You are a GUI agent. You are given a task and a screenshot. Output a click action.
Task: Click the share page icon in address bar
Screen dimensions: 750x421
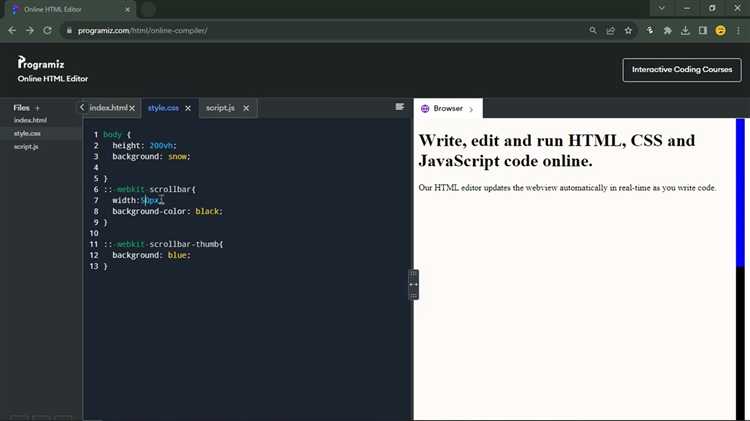[x=610, y=31]
